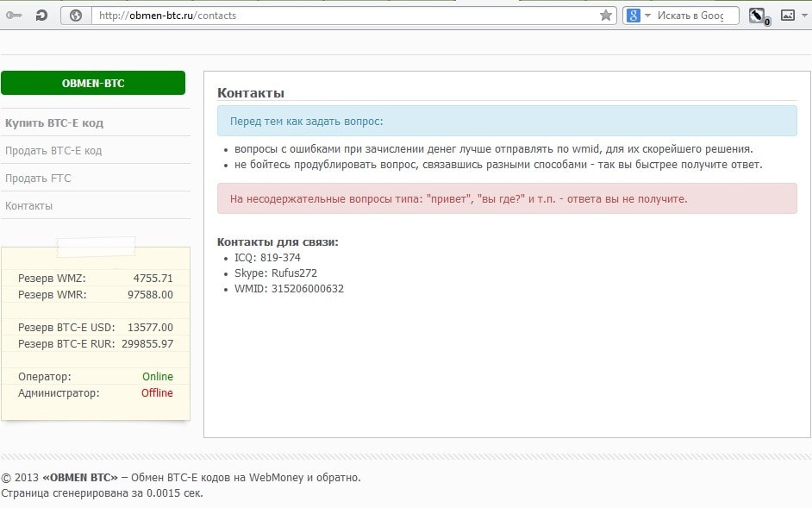Click the browser reload button
The image size is (812, 508).
click(x=41, y=15)
